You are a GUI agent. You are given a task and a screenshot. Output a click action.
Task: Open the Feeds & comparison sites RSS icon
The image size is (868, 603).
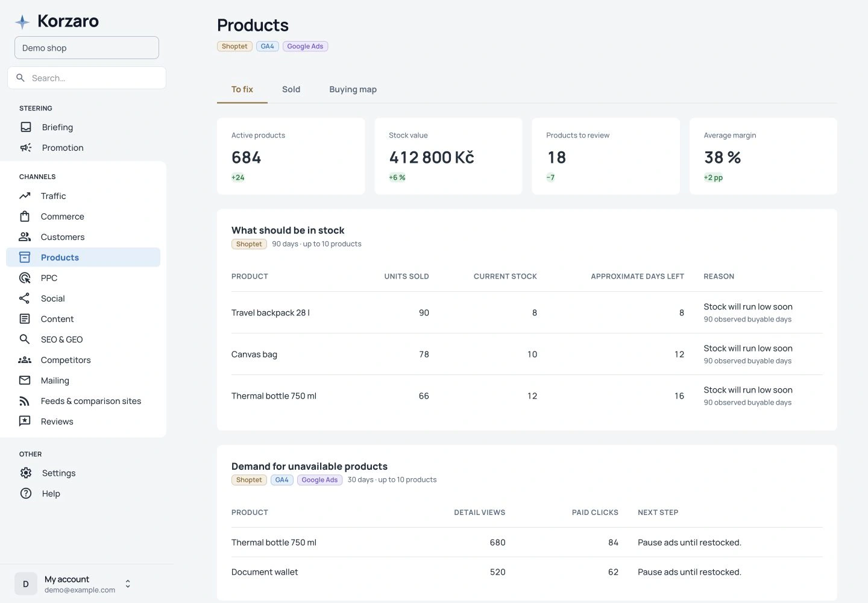point(25,401)
